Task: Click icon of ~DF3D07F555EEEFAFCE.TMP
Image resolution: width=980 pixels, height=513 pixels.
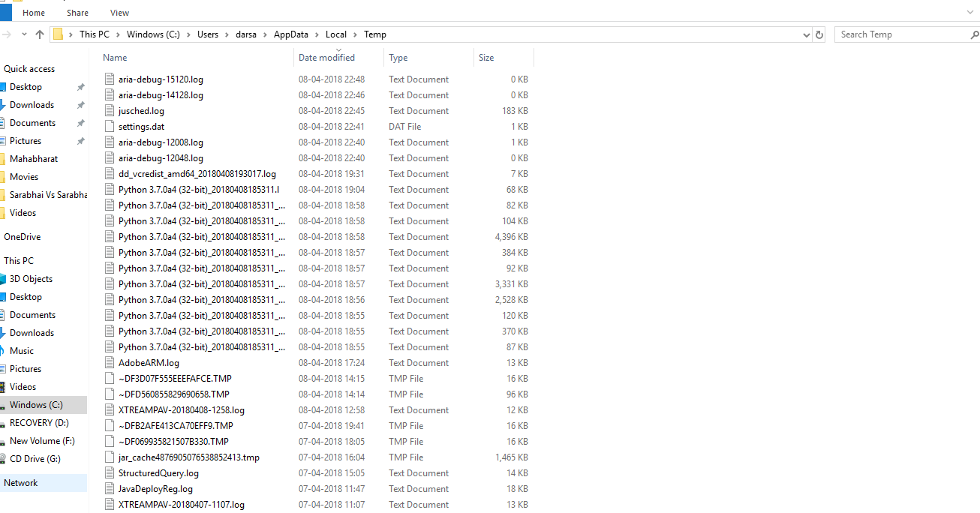Action: [110, 379]
